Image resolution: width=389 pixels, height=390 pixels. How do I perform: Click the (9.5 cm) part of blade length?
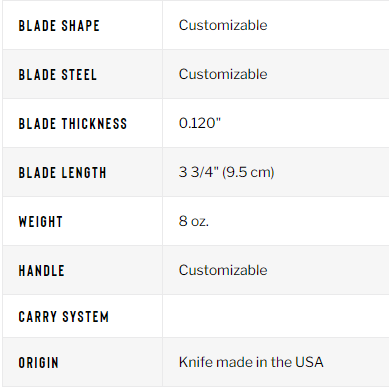point(248,172)
